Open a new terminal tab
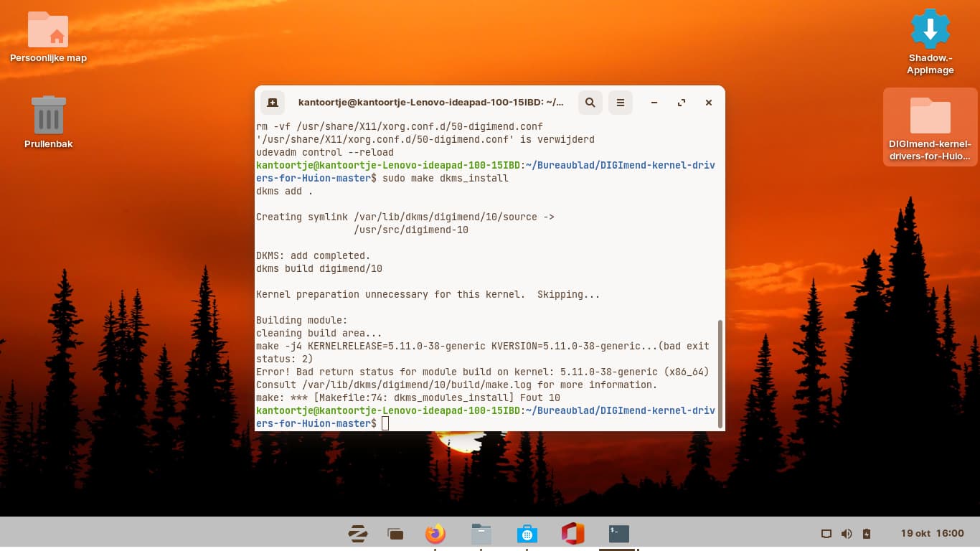The width and height of the screenshot is (980, 551). 273,103
